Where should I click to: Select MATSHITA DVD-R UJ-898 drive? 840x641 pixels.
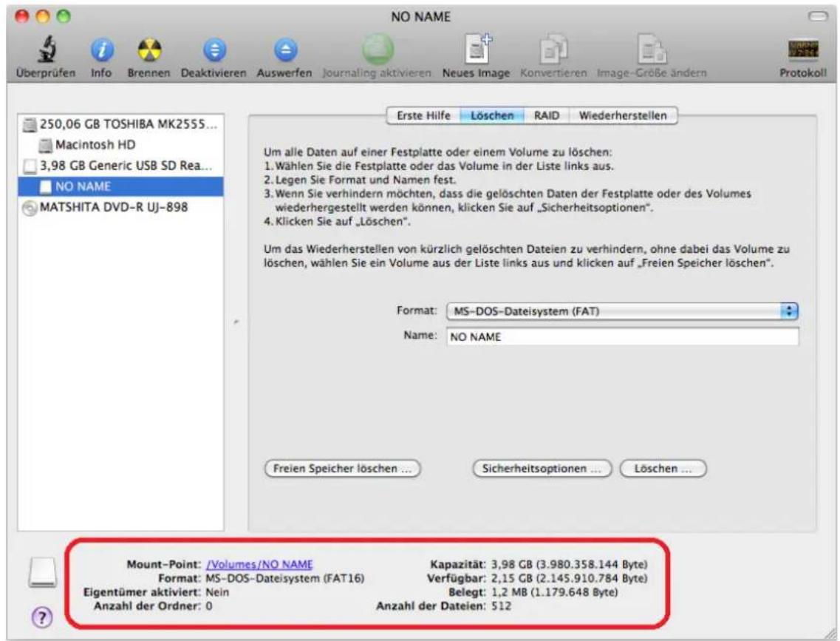pyautogui.click(x=120, y=208)
